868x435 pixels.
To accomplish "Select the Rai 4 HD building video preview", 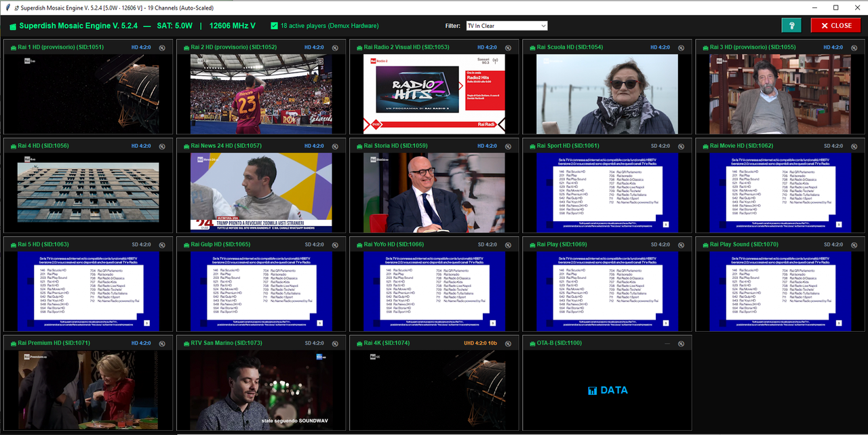I will [x=88, y=193].
